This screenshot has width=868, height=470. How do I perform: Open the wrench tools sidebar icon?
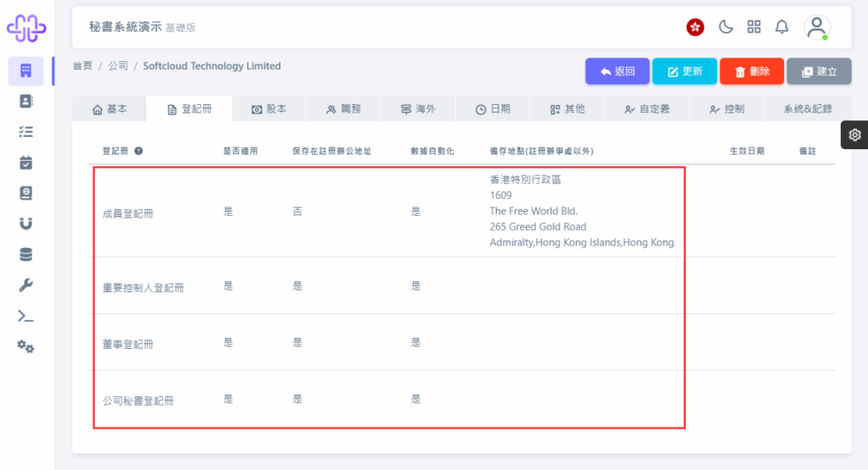click(x=26, y=285)
